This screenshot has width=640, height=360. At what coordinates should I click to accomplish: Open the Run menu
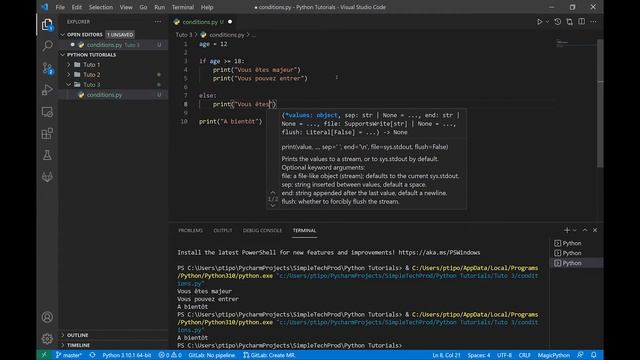[160, 7]
